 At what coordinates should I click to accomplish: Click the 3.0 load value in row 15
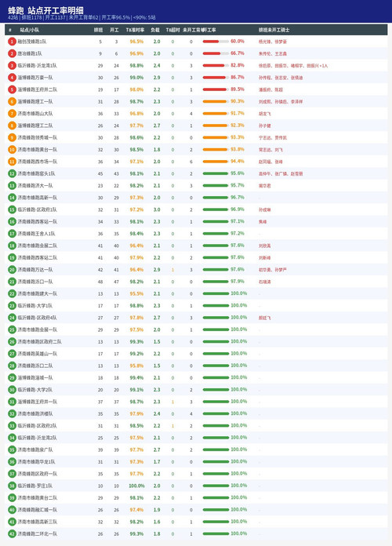point(157,210)
